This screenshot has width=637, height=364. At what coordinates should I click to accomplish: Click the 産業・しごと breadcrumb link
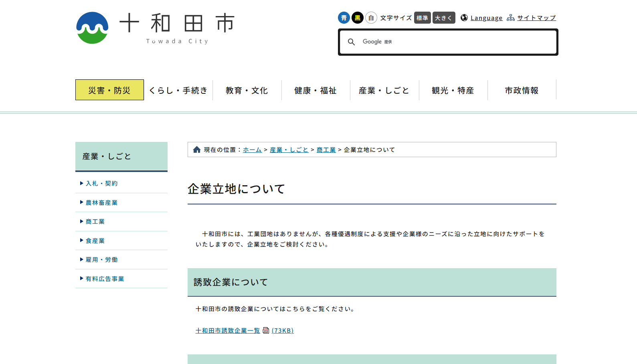pos(289,150)
